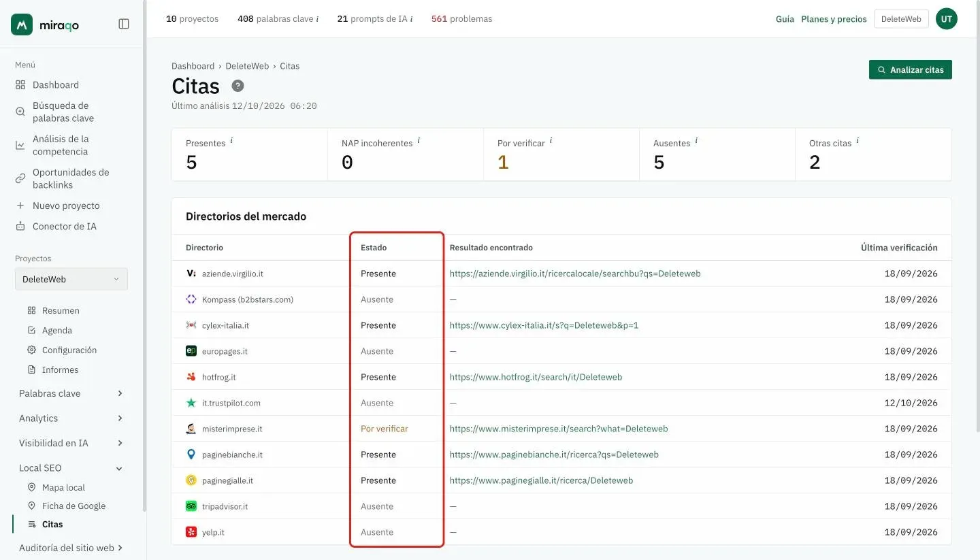980x560 pixels.
Task: Open the help question mark next to Citas
Action: point(238,86)
